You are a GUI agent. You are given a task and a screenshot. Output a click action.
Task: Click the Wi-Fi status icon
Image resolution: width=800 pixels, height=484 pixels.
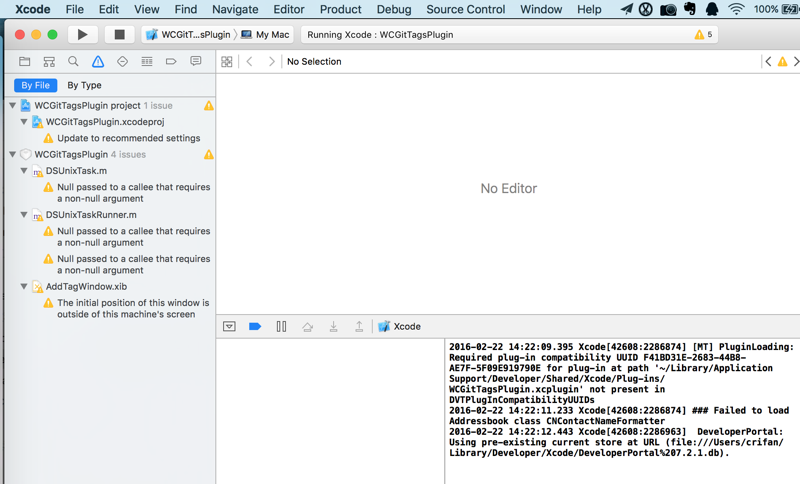coord(736,9)
